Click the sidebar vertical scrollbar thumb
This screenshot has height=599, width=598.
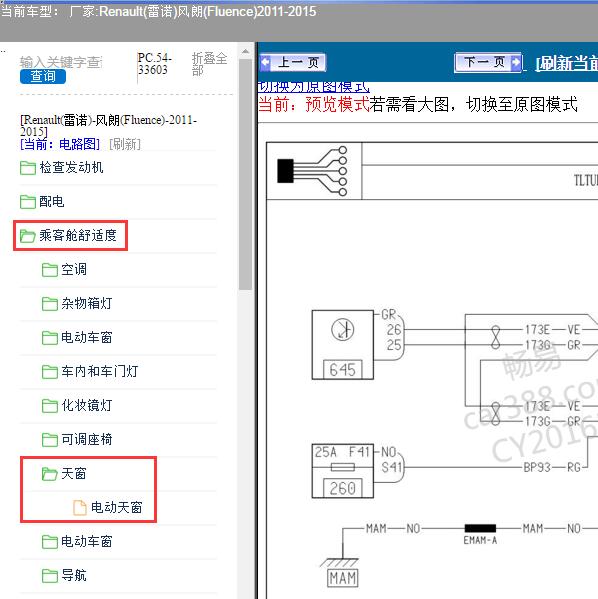click(x=245, y=174)
